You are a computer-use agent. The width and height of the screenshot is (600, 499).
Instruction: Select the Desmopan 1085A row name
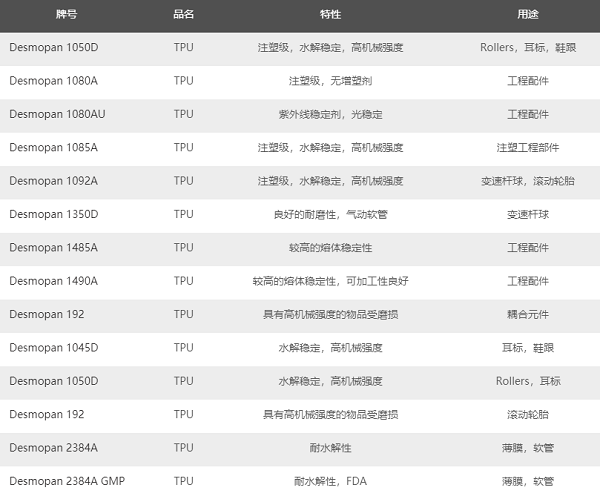point(53,148)
